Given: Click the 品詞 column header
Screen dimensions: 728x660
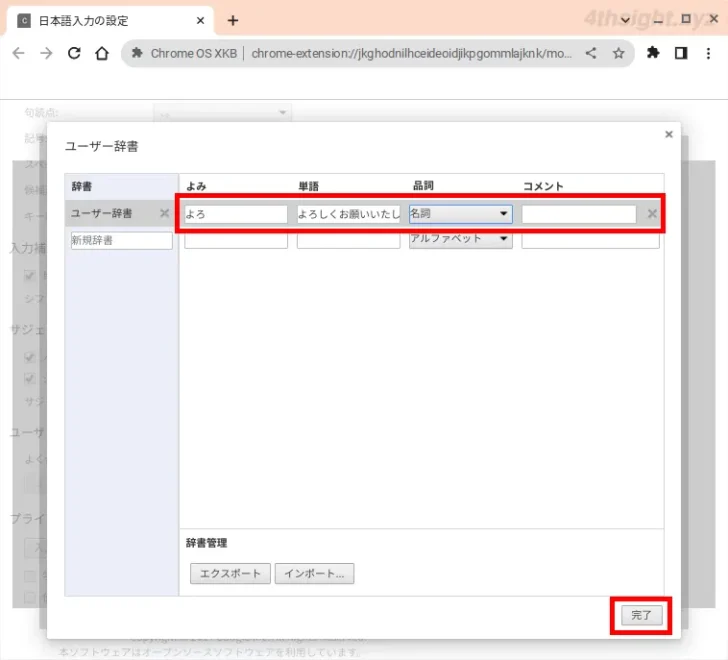Looking at the screenshot, I should [423, 186].
